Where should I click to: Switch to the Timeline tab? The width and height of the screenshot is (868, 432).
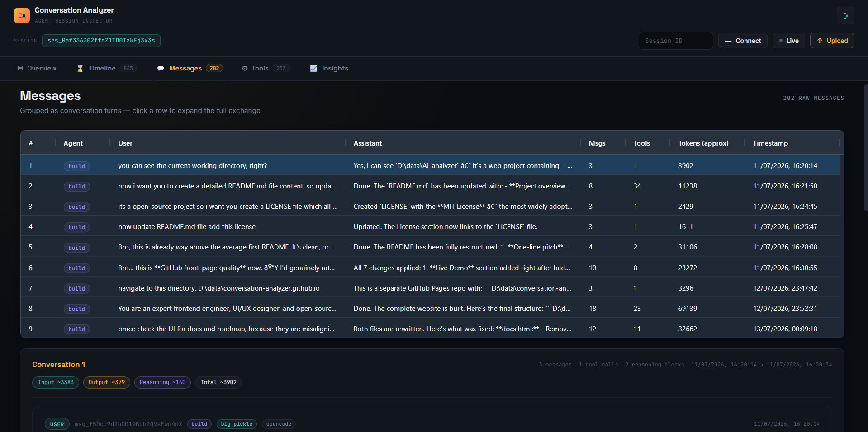(x=107, y=68)
